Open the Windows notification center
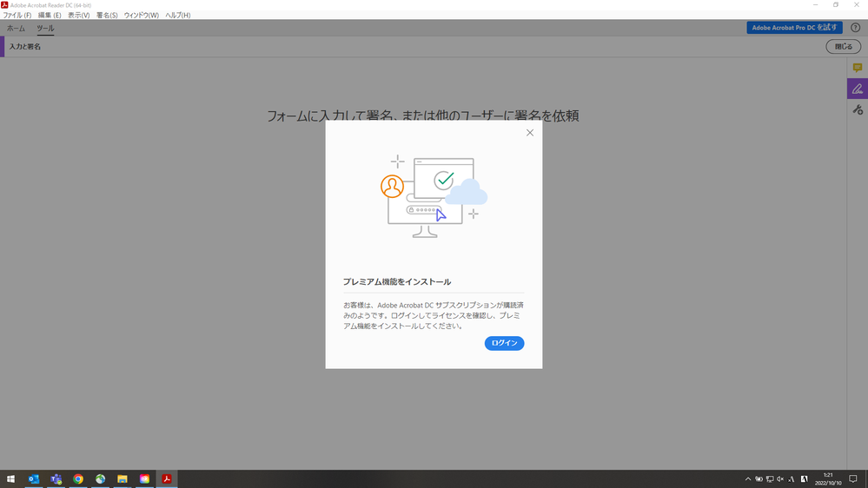The width and height of the screenshot is (868, 488). [853, 479]
